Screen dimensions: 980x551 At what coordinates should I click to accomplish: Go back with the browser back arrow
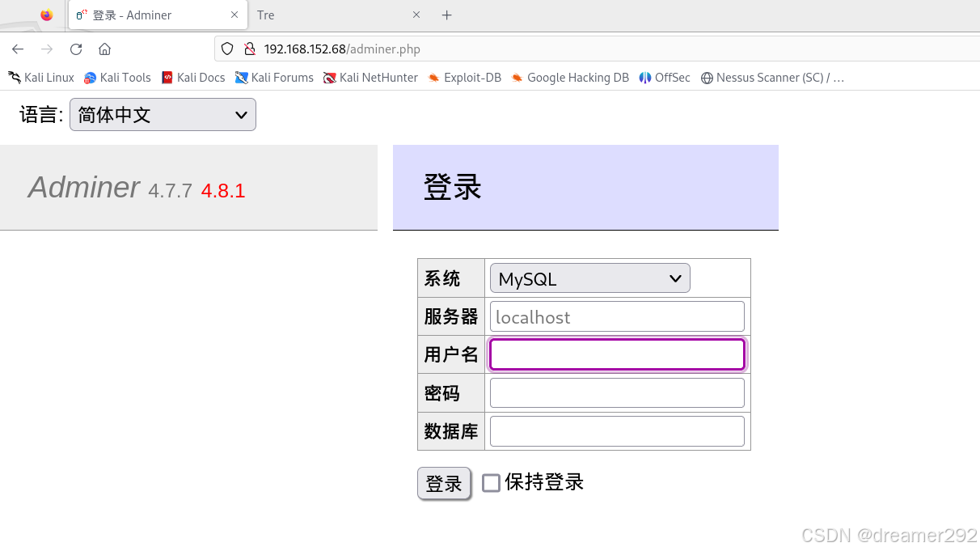pyautogui.click(x=18, y=49)
